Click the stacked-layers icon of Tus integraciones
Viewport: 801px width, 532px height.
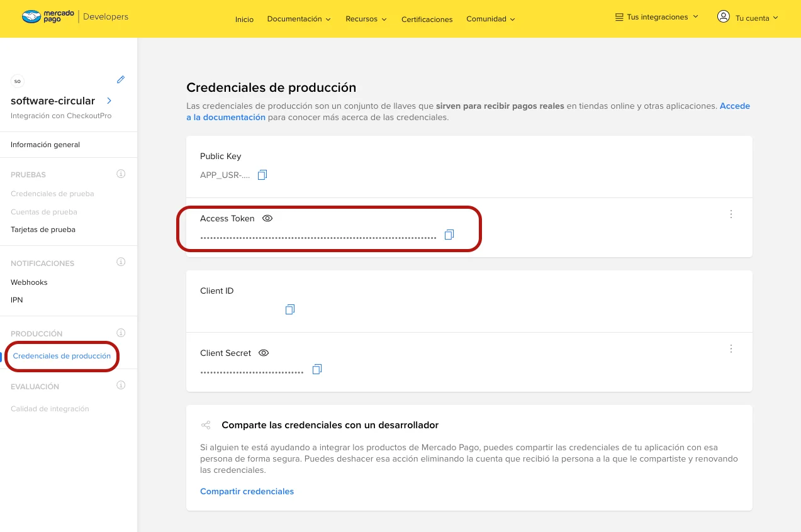point(619,17)
